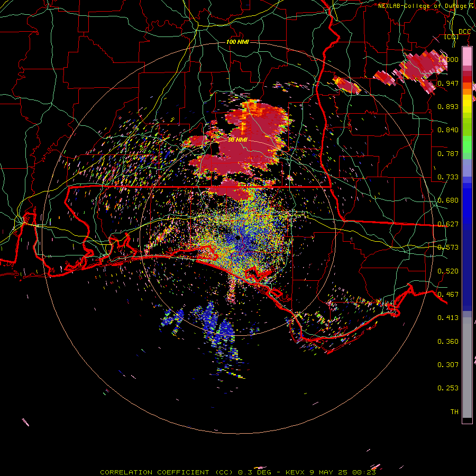This screenshot has width=476, height=476.
Task: Click the [CC] units label above color bar
Action: (x=452, y=37)
